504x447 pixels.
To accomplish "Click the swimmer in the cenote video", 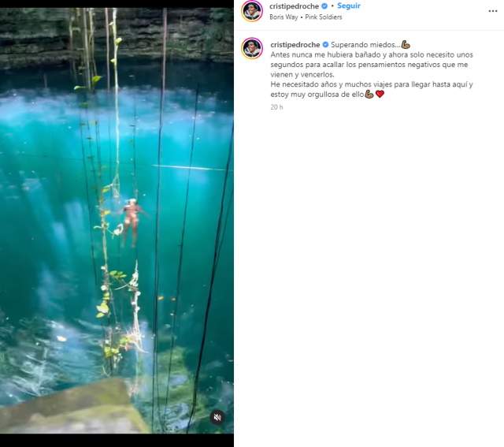I will point(132,222).
